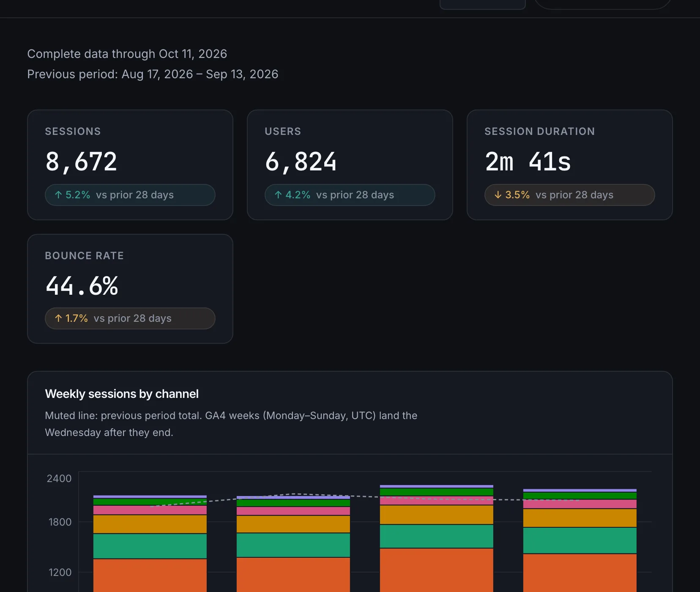Click the BOUNCE RATE card label
700x592 pixels.
click(85, 256)
